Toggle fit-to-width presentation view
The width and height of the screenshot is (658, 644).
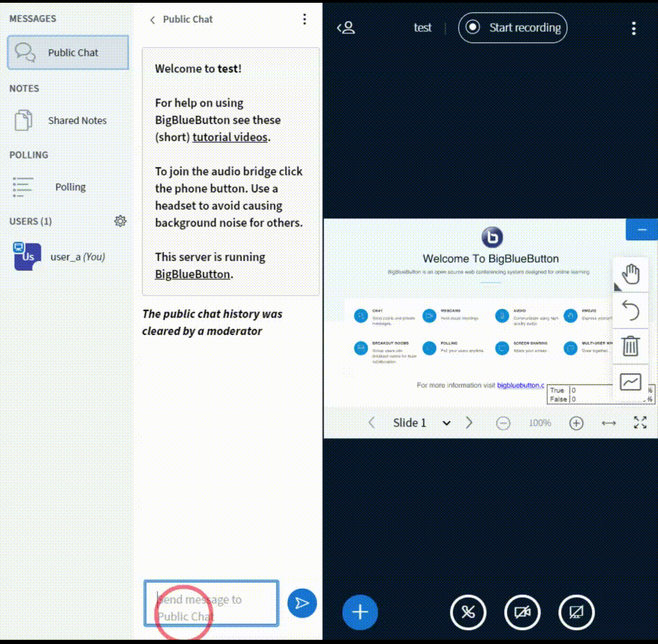(608, 422)
